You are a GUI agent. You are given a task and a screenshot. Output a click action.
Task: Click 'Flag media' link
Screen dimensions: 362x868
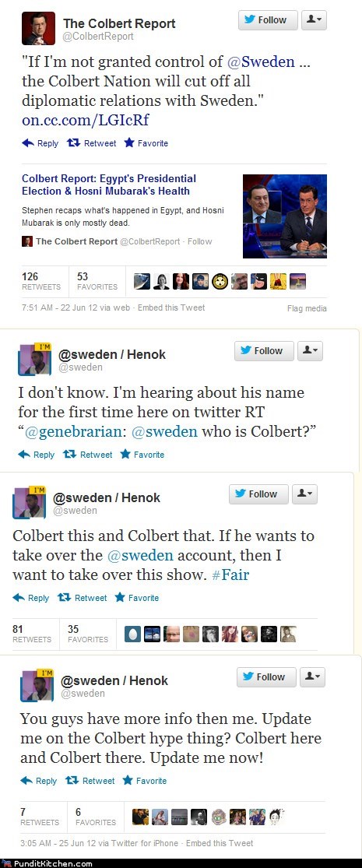coord(307,308)
